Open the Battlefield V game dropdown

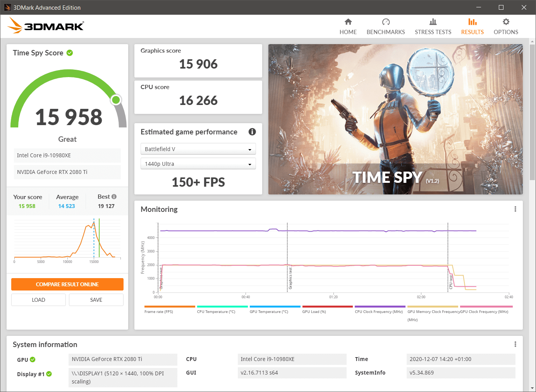tap(198, 149)
